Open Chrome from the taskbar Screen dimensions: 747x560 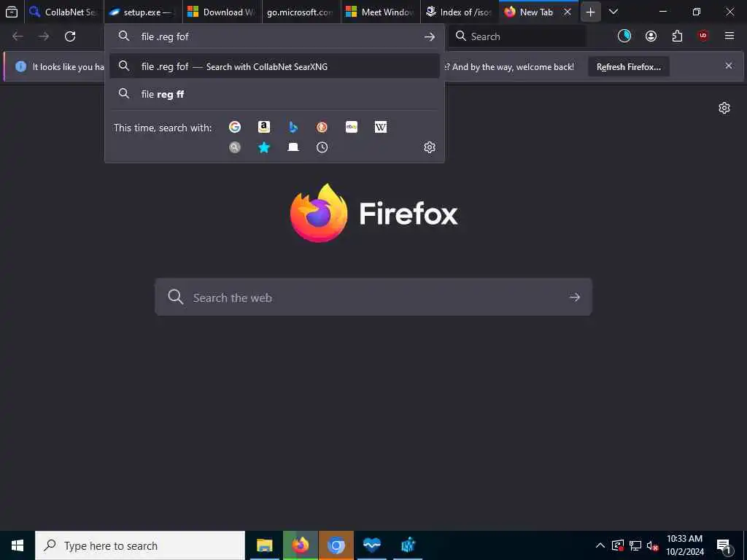point(336,545)
